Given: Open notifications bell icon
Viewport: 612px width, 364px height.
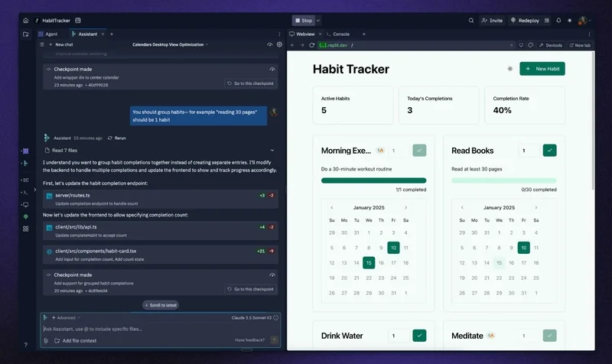Looking at the screenshot, I should (x=558, y=21).
